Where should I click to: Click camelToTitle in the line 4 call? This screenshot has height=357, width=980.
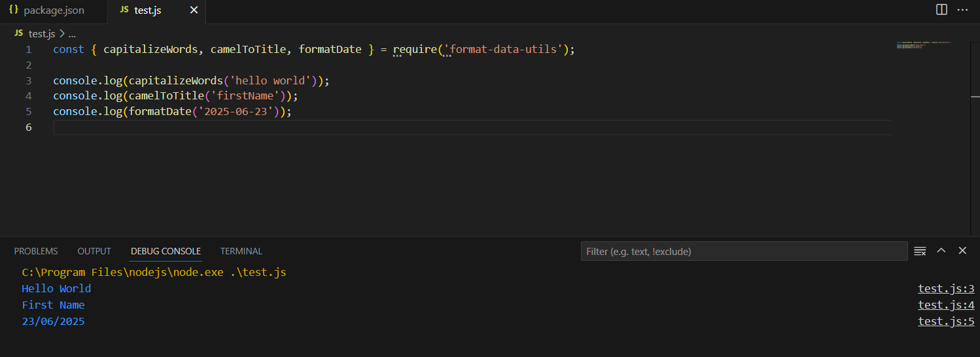coord(166,96)
